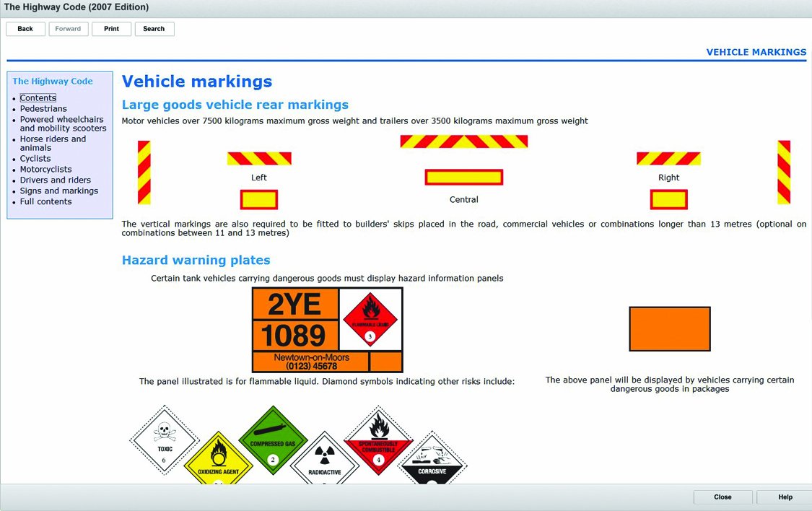The image size is (812, 511).
Task: Select the yellow Oxidizing Agent diamond
Action: click(218, 462)
